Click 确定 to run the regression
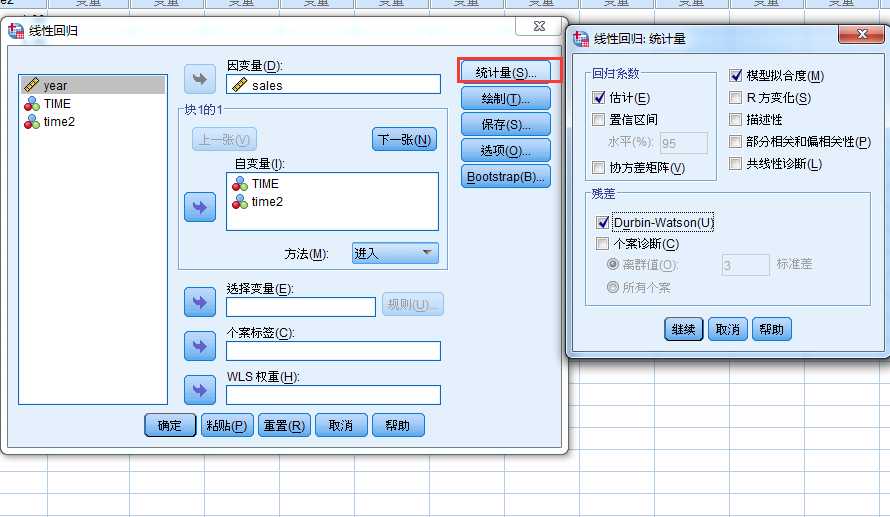Screen dimensions: 890x517 pos(170,426)
